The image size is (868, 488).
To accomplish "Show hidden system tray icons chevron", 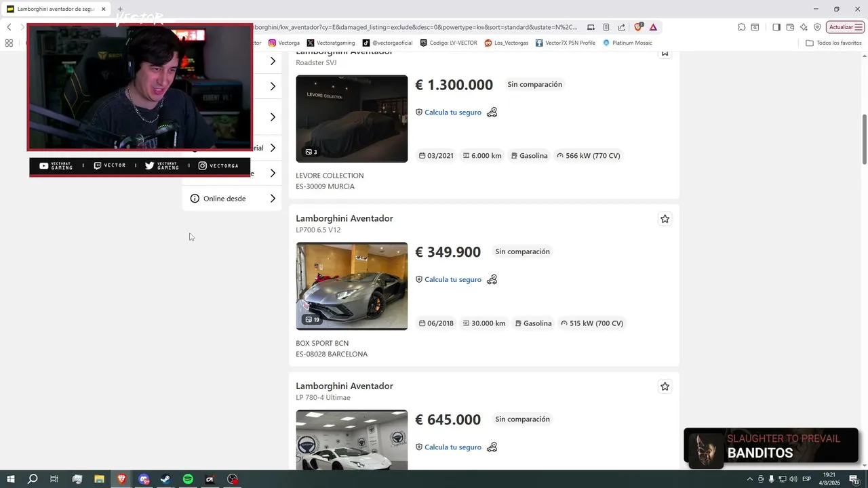I will coord(749,479).
